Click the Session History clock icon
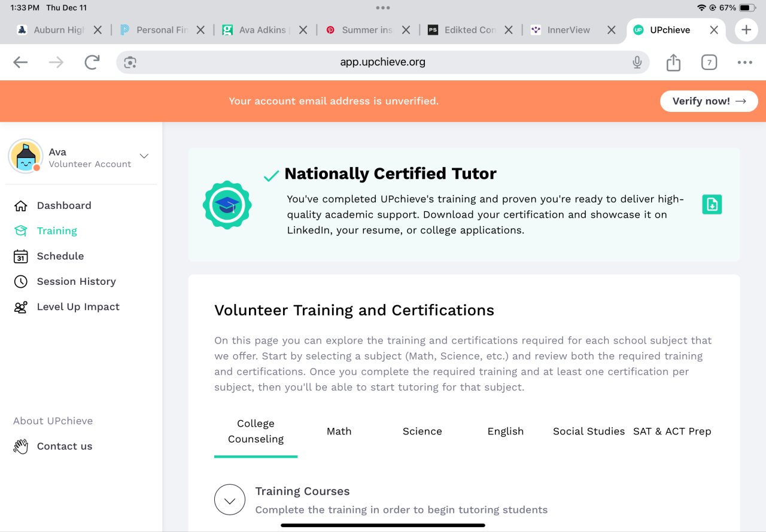This screenshot has height=532, width=766. 21,282
